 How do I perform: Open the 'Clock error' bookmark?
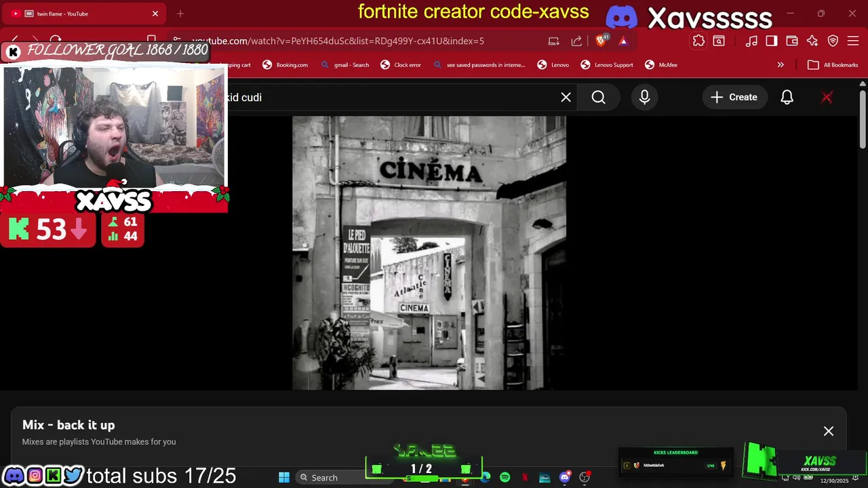point(401,65)
